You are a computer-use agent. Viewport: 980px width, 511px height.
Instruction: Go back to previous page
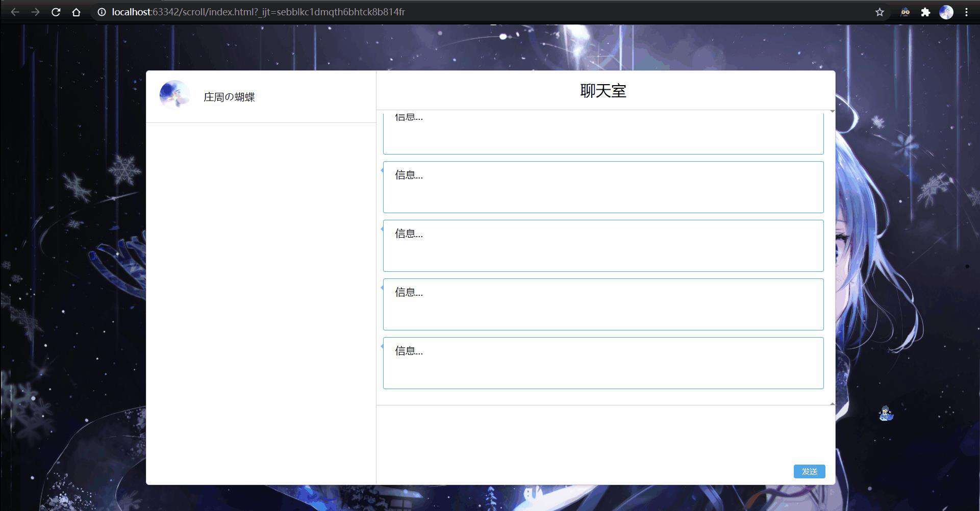point(15,12)
